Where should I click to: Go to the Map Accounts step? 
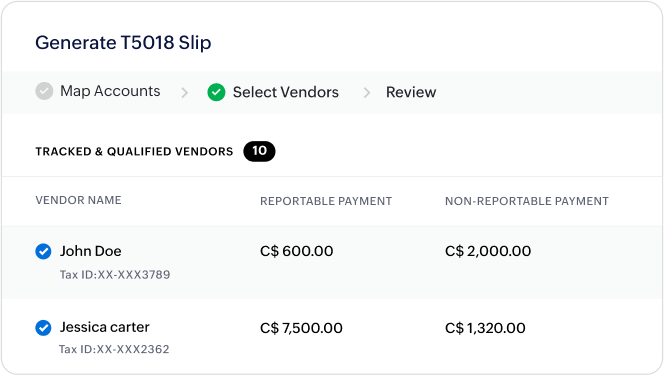coord(110,91)
